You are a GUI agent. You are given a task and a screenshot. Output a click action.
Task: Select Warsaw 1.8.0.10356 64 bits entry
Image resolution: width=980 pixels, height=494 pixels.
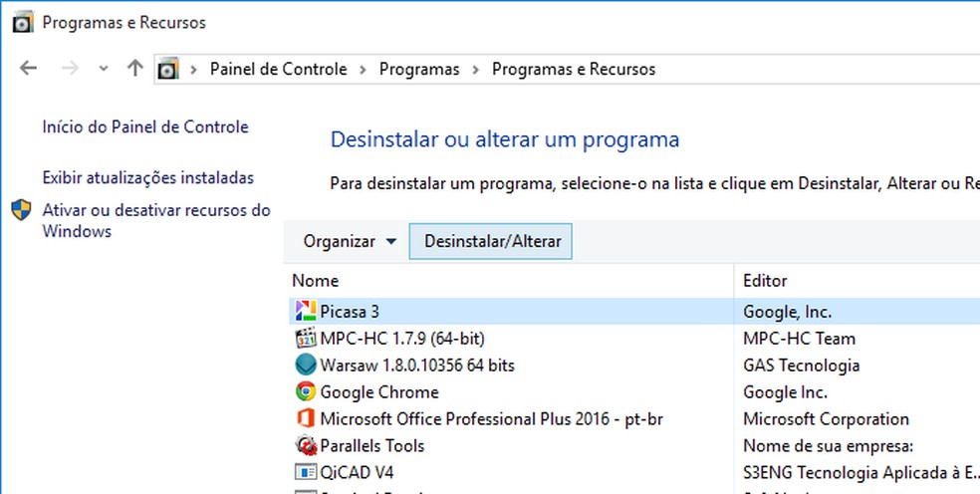417,365
